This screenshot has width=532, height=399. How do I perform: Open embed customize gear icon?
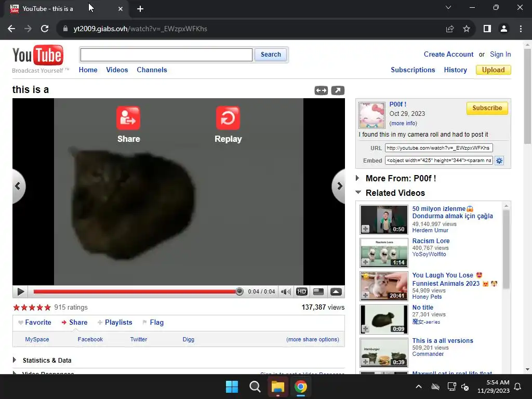coord(499,161)
